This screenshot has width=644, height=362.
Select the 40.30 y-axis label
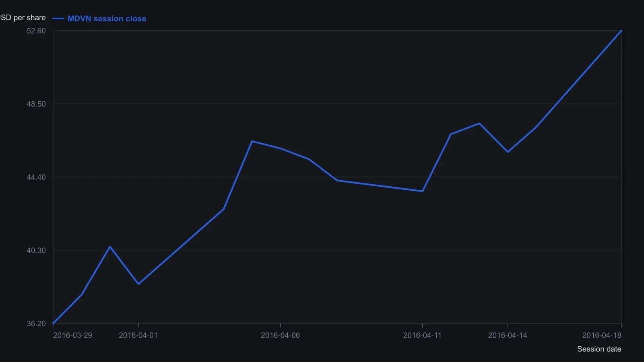(x=36, y=251)
